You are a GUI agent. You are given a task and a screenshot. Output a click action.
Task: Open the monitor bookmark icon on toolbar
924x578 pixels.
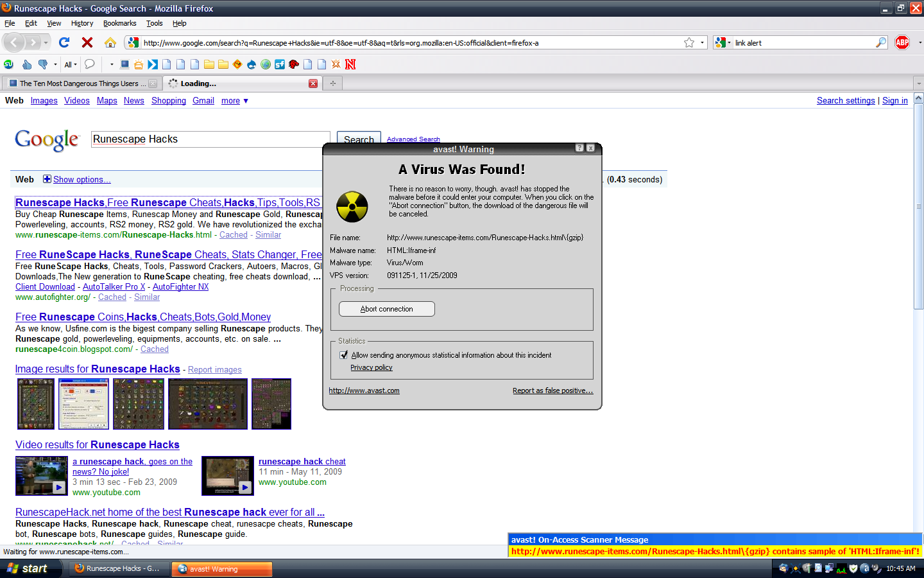click(124, 64)
